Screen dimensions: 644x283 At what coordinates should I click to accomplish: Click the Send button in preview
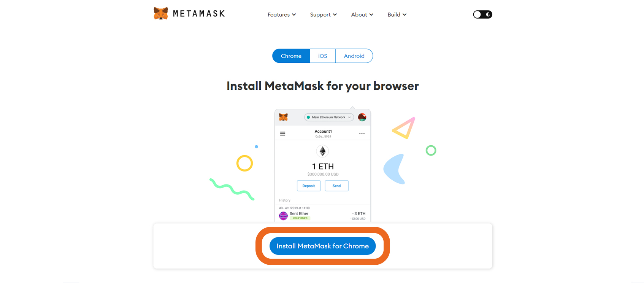337,186
